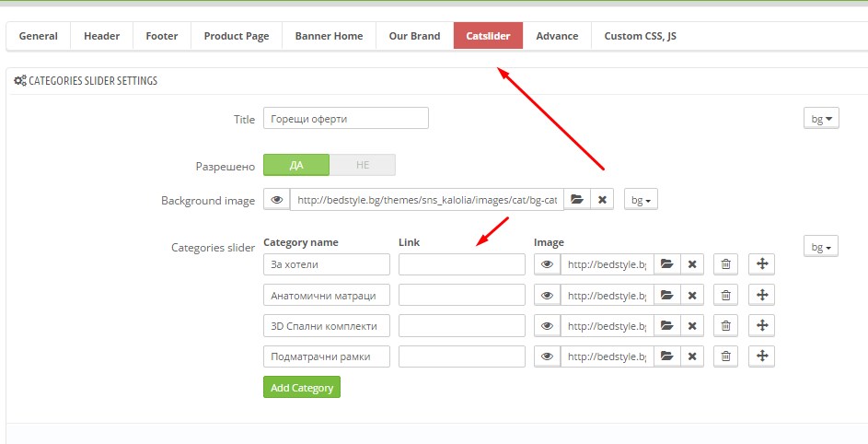Preview the Анатомични матраци image via eye icon

tap(547, 295)
